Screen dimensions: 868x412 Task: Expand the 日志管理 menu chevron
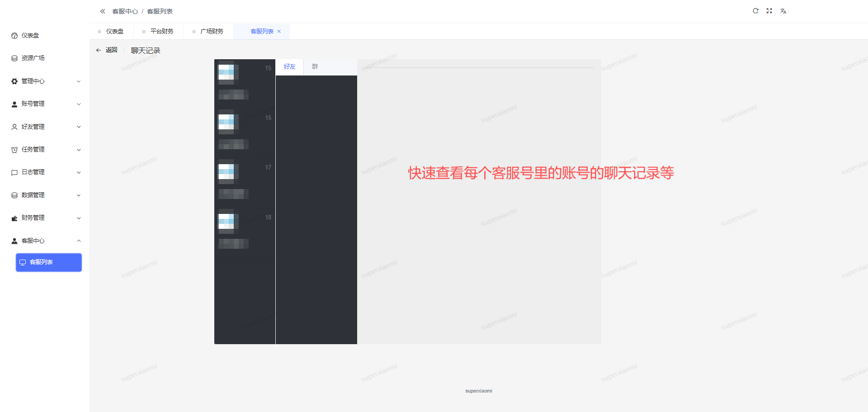pos(79,172)
